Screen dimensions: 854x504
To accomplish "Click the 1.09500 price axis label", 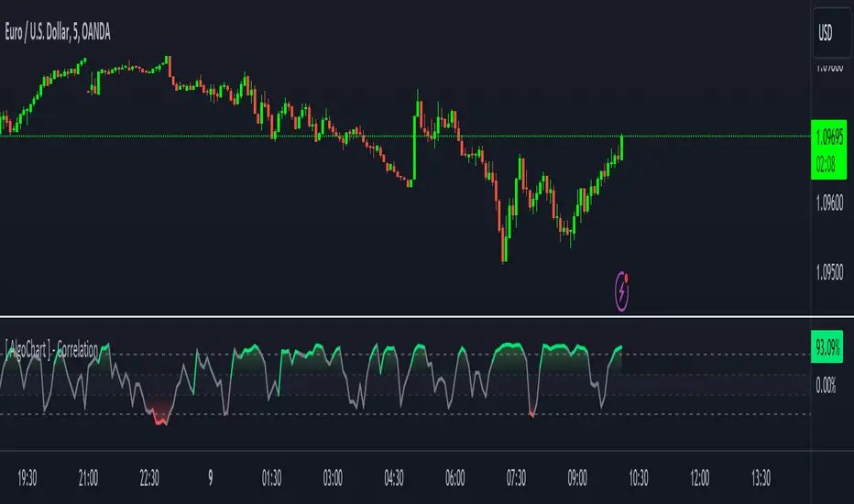I will point(829,272).
